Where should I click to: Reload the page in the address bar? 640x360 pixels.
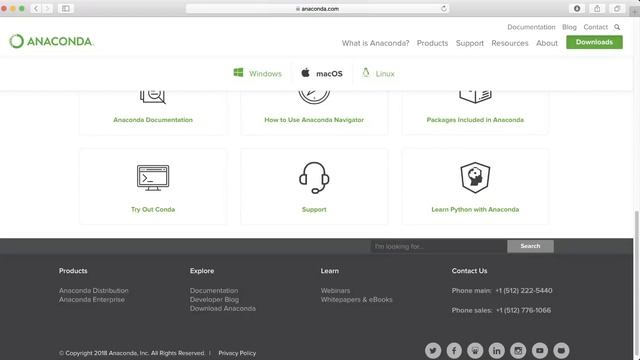tap(444, 8)
